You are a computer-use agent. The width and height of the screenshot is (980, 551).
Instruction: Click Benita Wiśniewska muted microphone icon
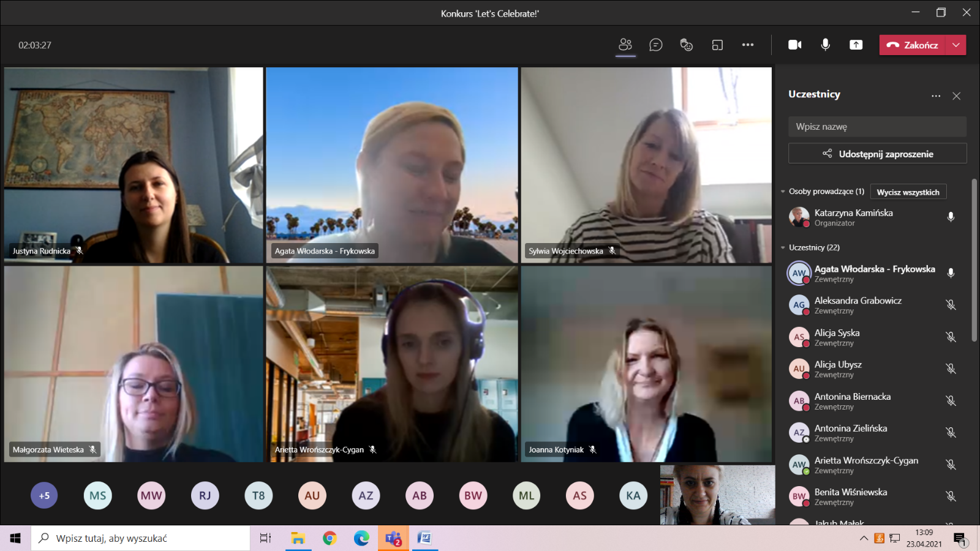click(x=951, y=496)
